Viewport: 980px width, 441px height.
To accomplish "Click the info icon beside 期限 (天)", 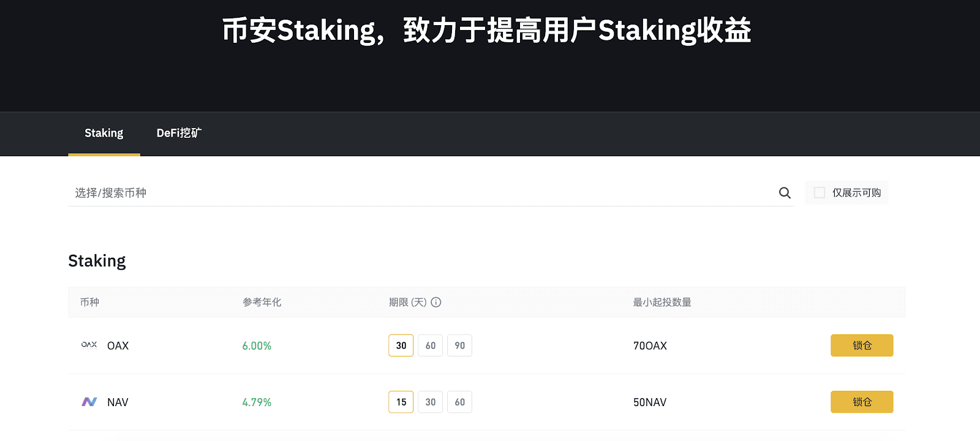I will 436,302.
